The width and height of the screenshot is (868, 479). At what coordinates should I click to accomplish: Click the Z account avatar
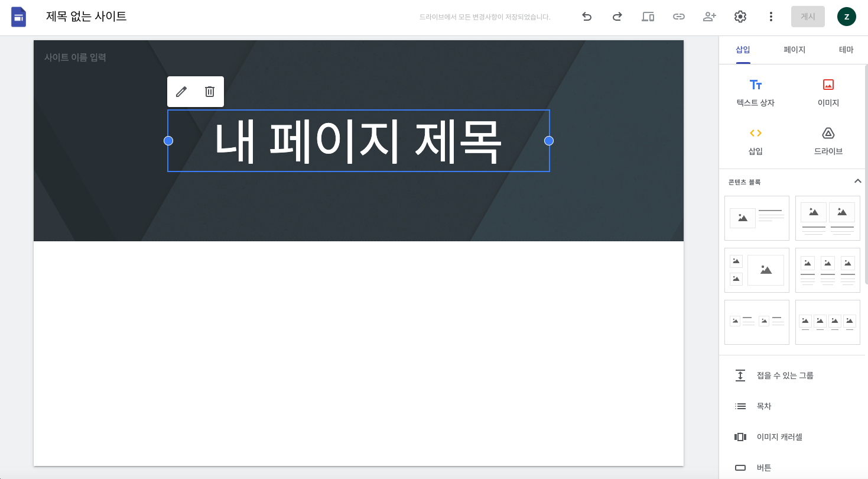point(847,17)
